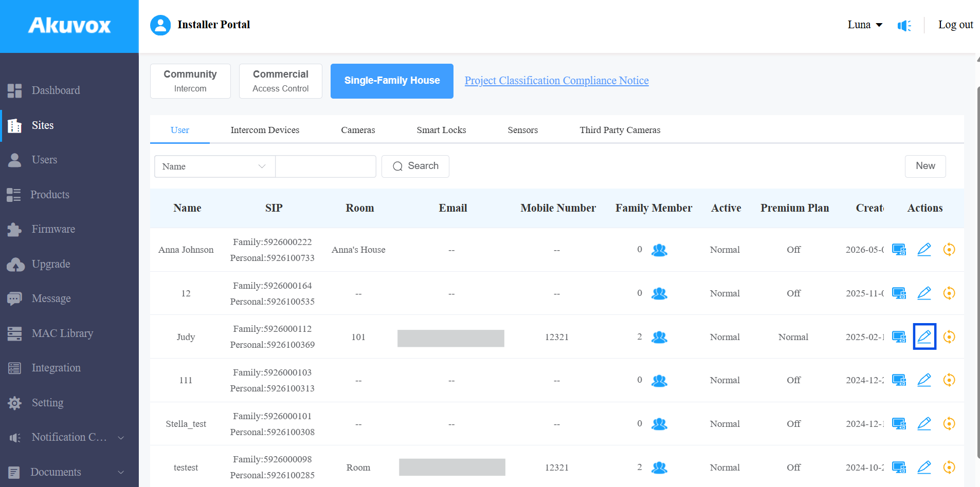Open device list for user 111
Screen dimensions: 980x487
click(x=899, y=380)
